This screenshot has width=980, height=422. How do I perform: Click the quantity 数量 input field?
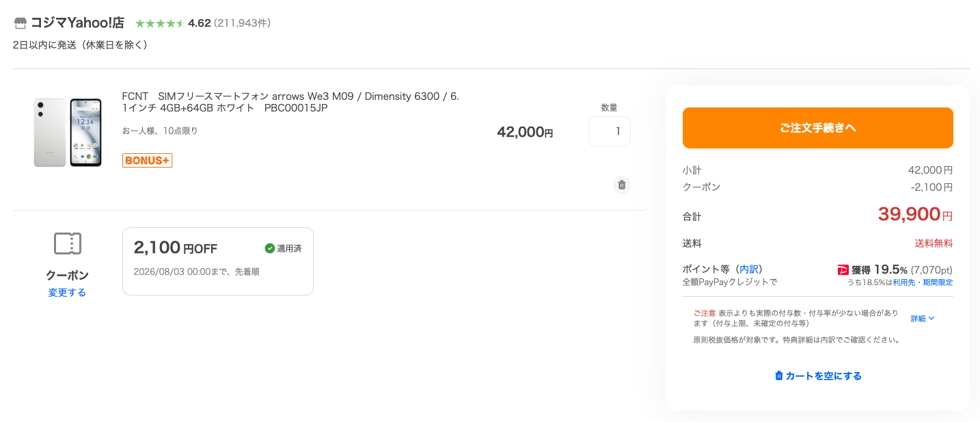pos(610,131)
